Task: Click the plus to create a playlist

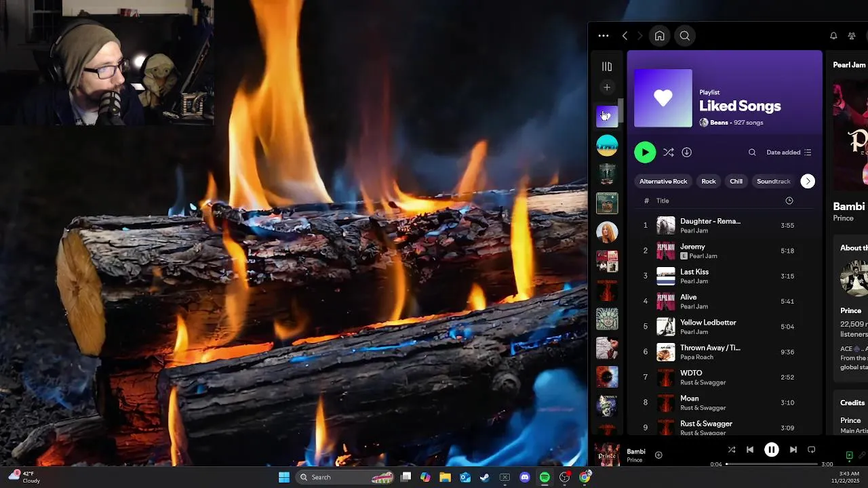Action: [607, 87]
